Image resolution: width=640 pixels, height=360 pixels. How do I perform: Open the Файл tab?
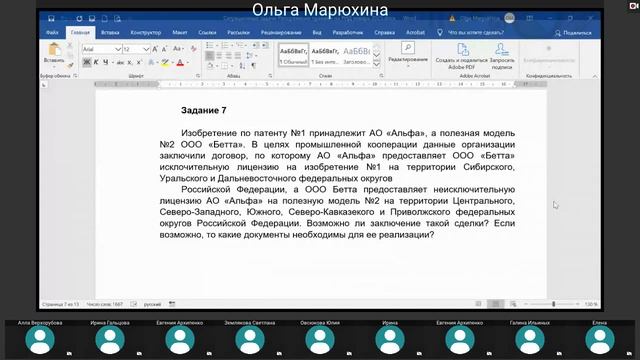point(52,32)
